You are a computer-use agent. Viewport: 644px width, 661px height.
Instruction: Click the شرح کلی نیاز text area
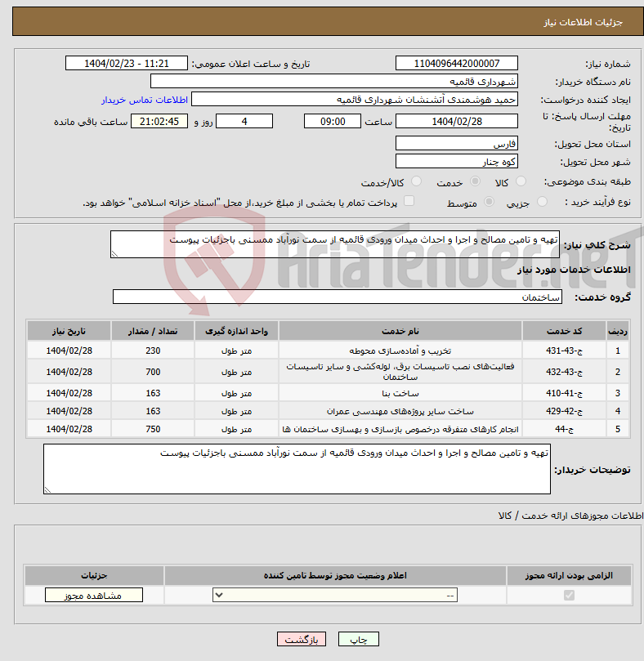pos(335,244)
